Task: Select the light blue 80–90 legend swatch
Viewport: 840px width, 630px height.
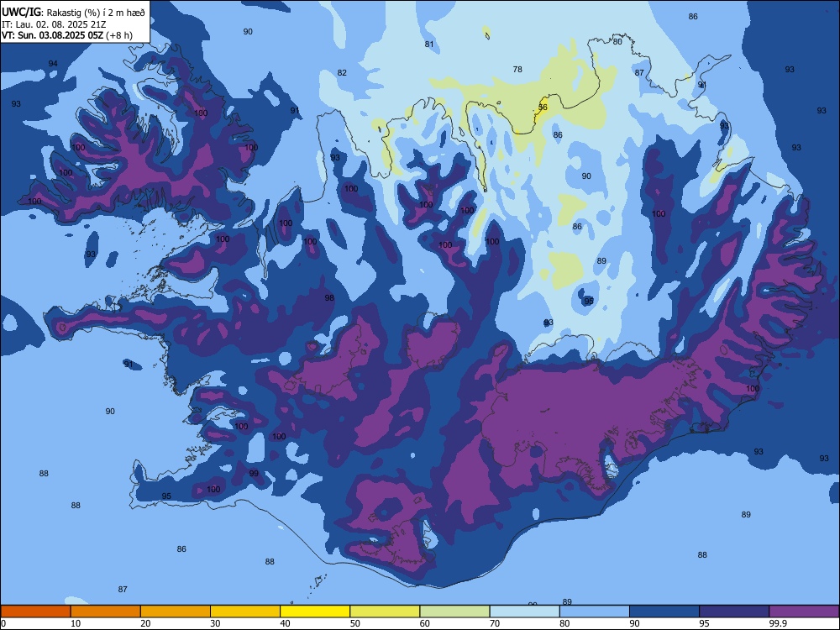Action: click(595, 612)
